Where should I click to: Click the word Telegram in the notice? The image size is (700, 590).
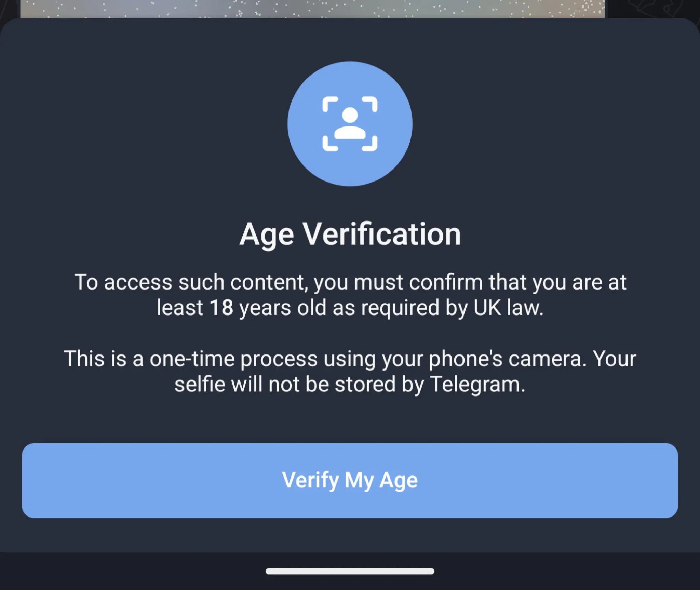(x=477, y=384)
